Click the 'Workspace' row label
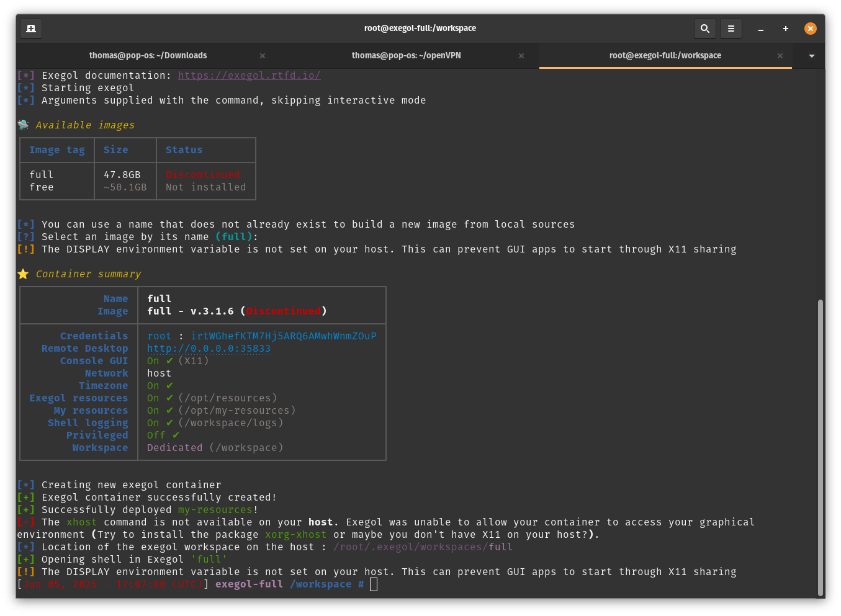841x616 pixels. coord(101,448)
